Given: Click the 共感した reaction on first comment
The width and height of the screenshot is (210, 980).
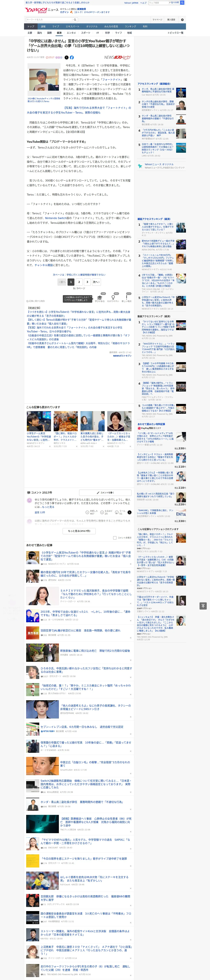Looking at the screenshot, I should click(91, 512).
